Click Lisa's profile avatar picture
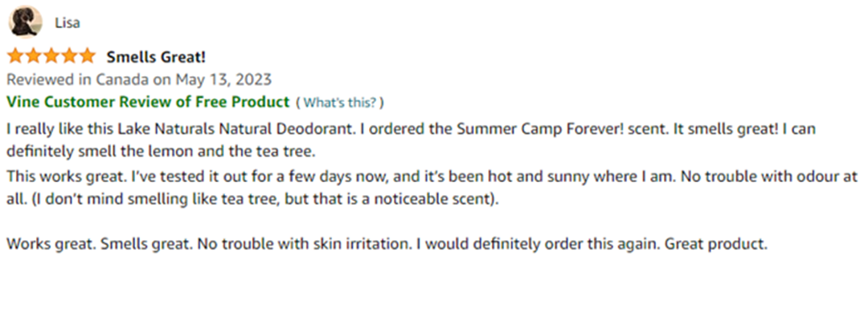Viewport: 868px width, 321px height. tap(25, 22)
